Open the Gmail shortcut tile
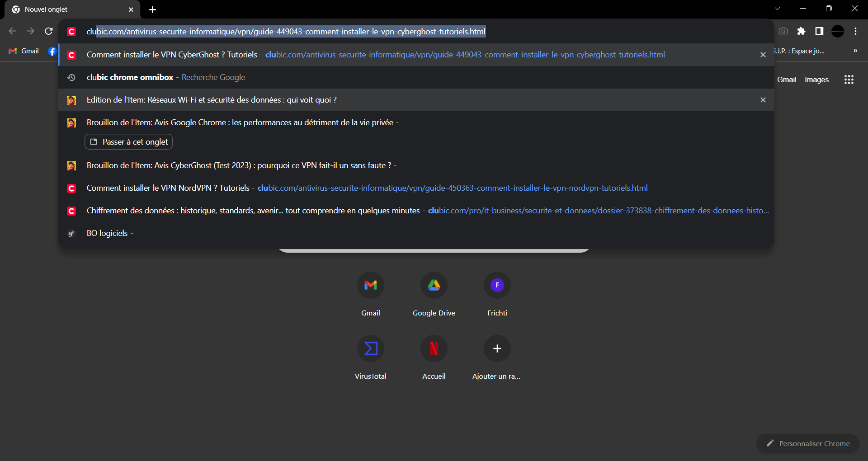 (x=371, y=294)
